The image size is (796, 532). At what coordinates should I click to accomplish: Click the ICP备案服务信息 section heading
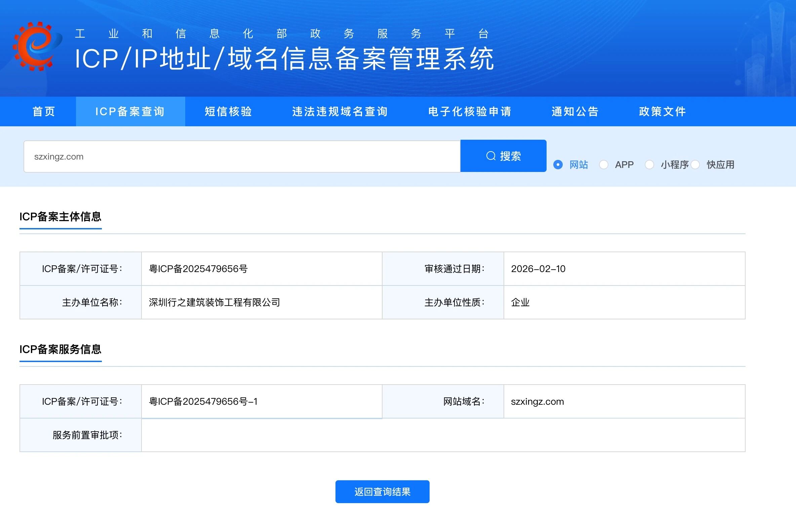[61, 350]
